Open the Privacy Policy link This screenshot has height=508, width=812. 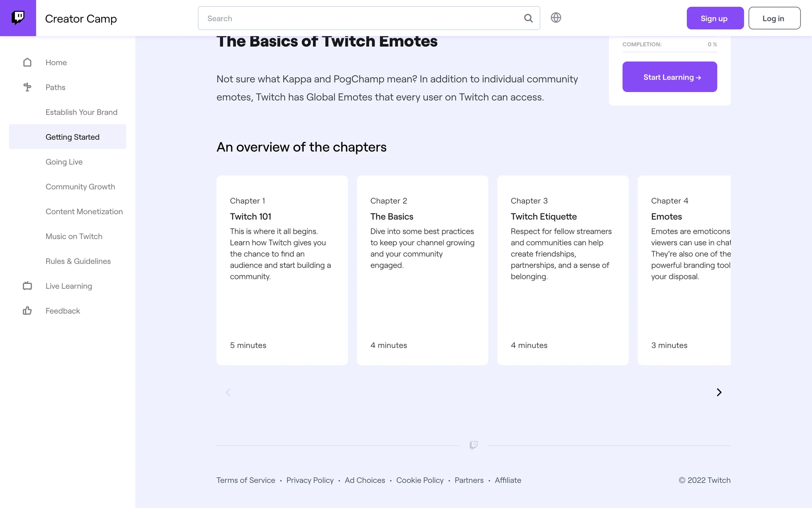point(310,480)
